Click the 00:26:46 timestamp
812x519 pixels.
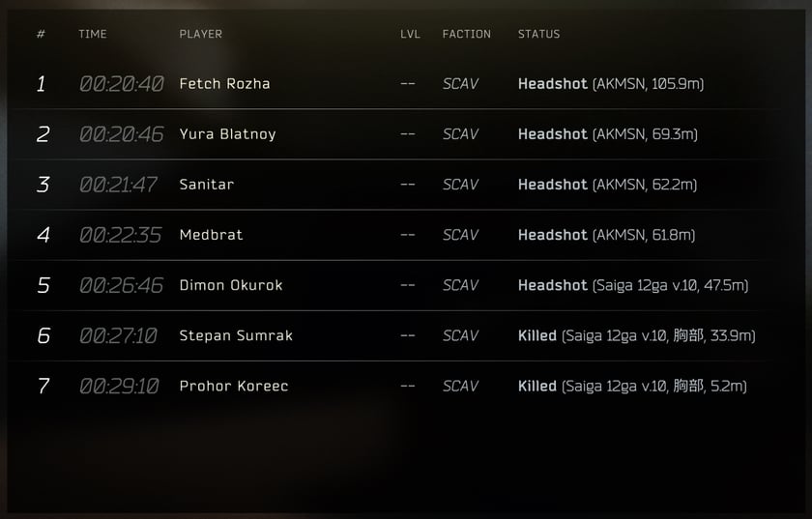[121, 285]
